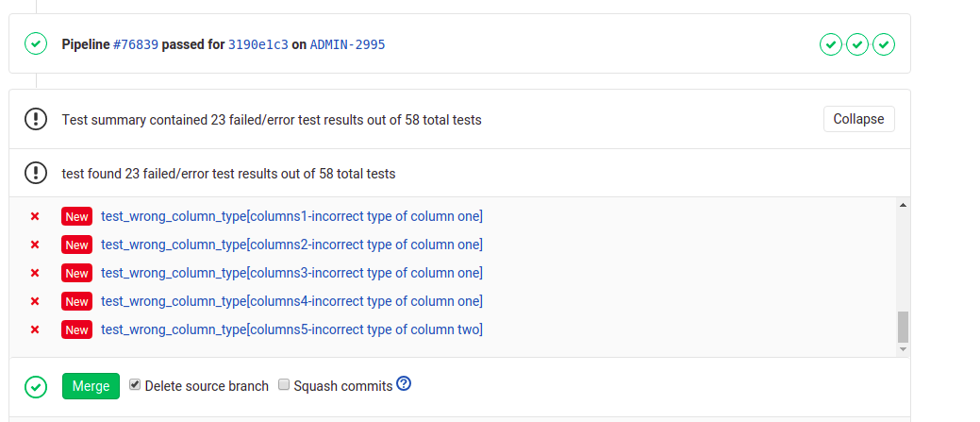
Task: Click the pipeline passed status icon
Action: [x=36, y=43]
